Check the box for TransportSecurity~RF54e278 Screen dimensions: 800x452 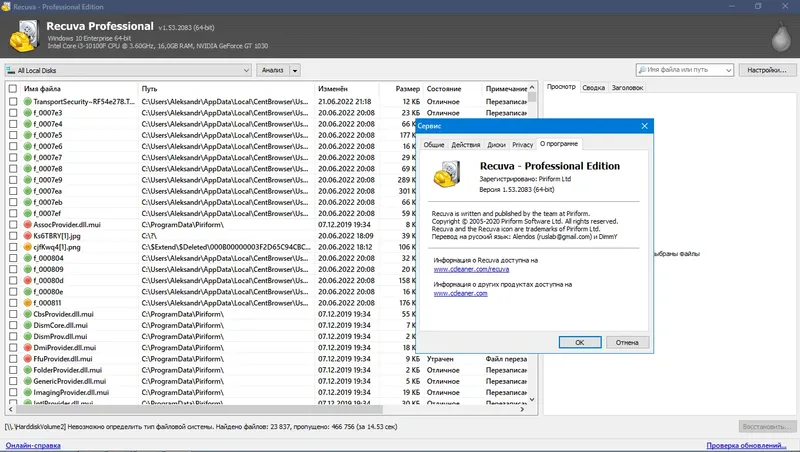(13, 102)
